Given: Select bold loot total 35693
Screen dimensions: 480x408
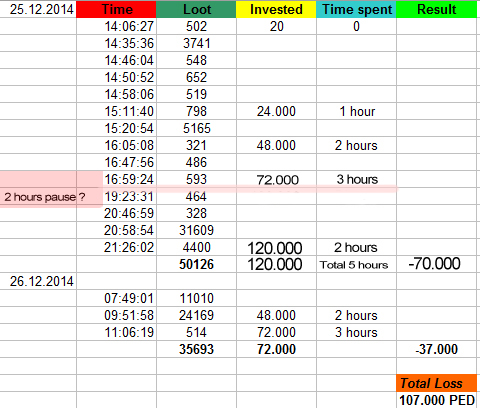Looking at the screenshot, I should point(196,349).
